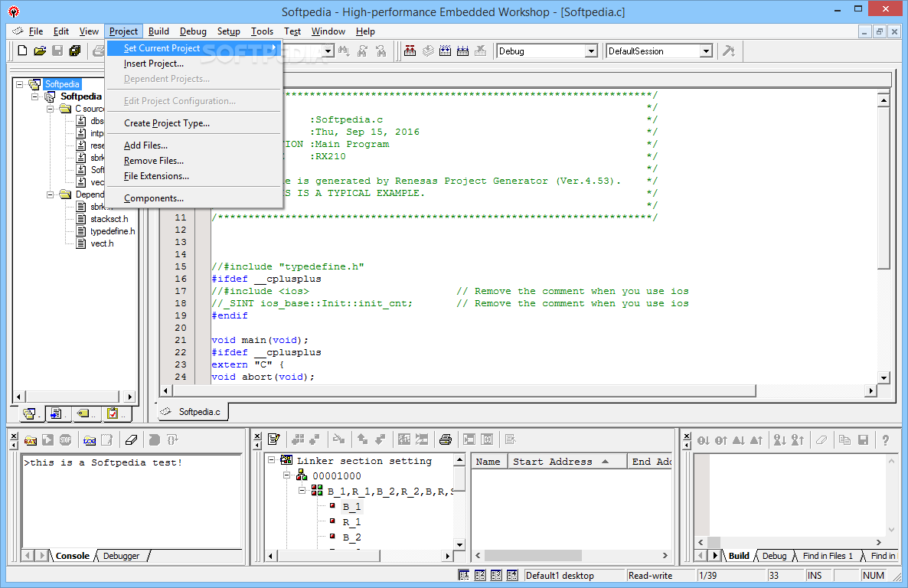908x588 pixels.
Task: Click project tree scrollbar right arrow
Action: coord(129,397)
